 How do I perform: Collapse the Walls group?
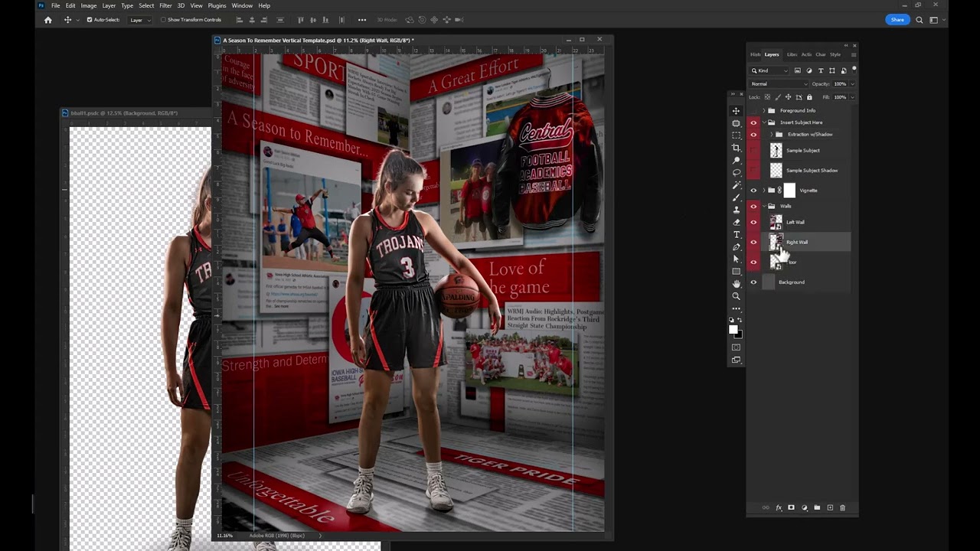pyautogui.click(x=763, y=206)
